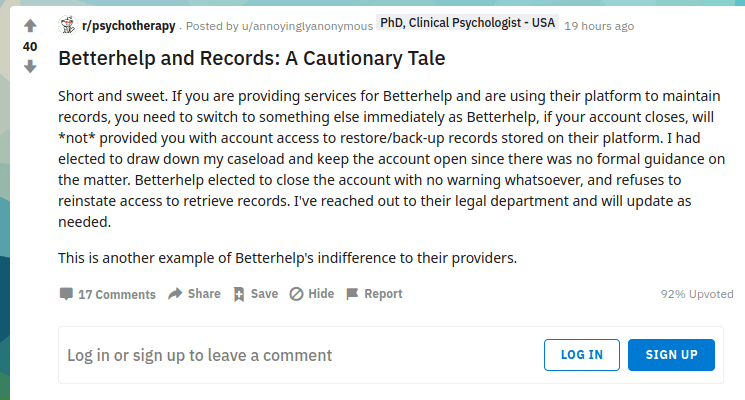Click the Hide circle-slash icon
Image resolution: width=745 pixels, height=400 pixels.
click(x=296, y=294)
